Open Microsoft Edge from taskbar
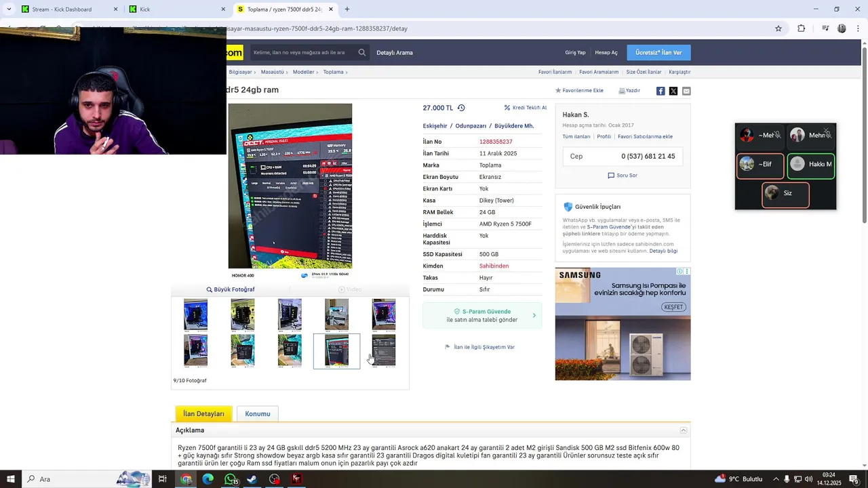The width and height of the screenshot is (868, 488). 208,479
